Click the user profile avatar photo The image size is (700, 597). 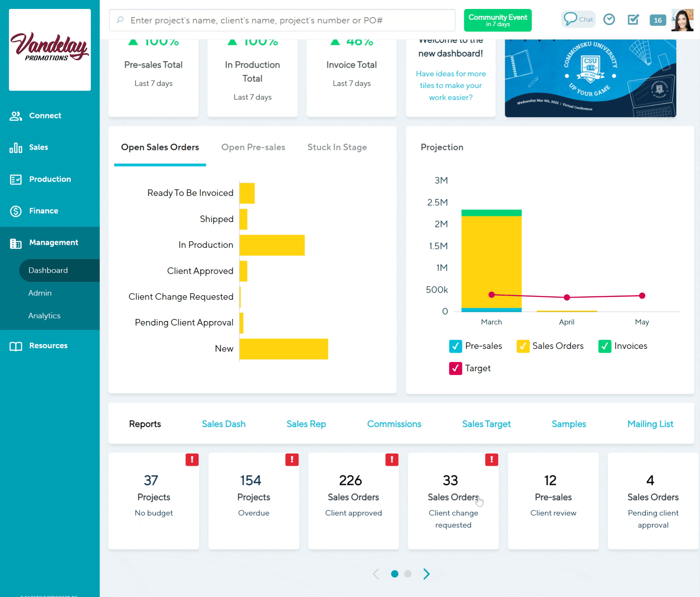point(682,20)
